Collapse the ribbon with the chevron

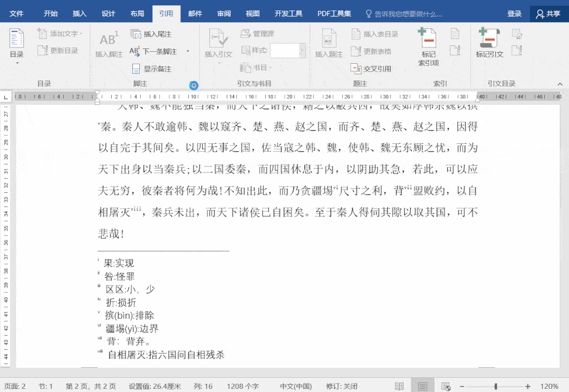pos(560,84)
